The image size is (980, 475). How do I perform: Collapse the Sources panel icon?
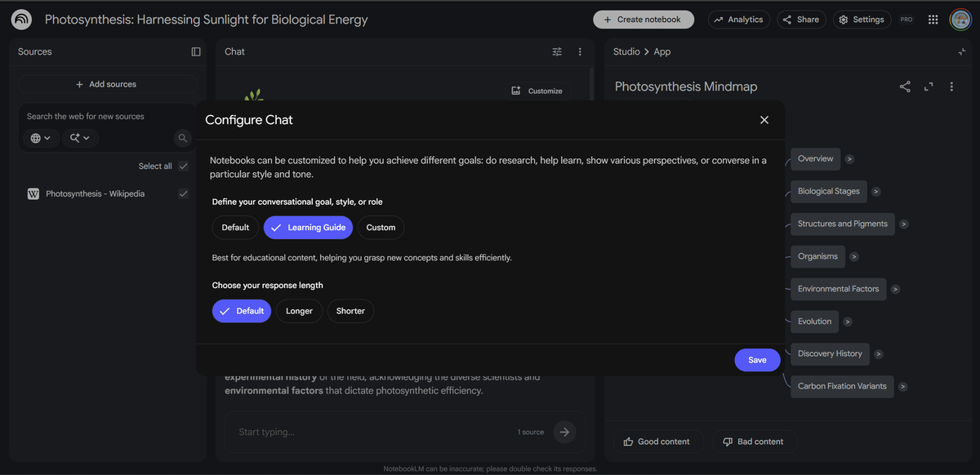(x=196, y=51)
